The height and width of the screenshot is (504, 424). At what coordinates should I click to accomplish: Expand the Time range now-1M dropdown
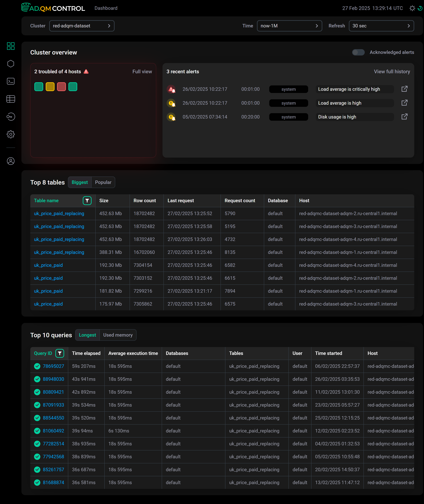(289, 26)
